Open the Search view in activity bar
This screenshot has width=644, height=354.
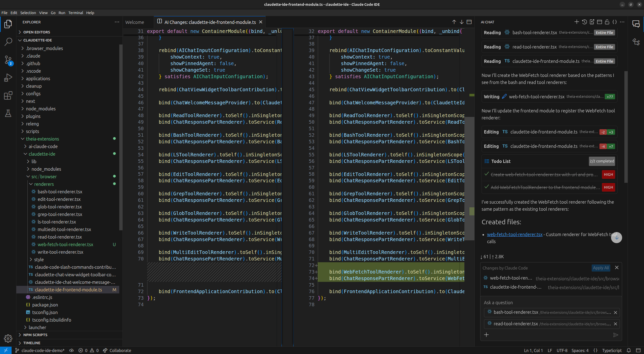pos(8,42)
